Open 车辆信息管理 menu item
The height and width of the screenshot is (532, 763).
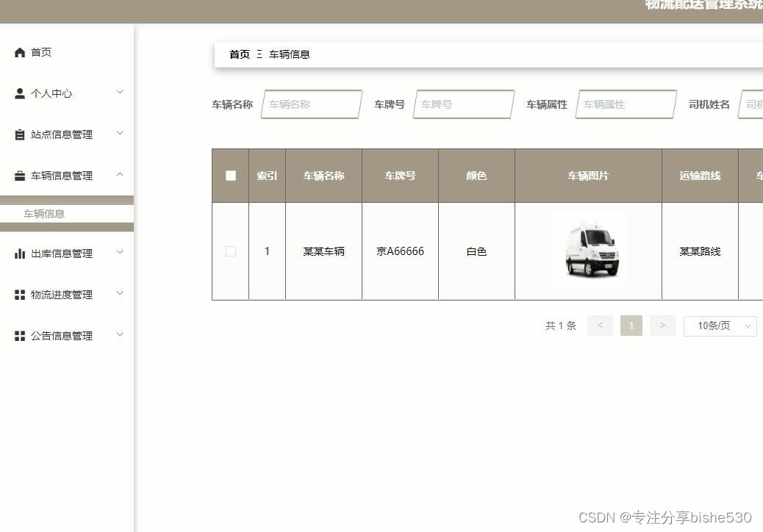[x=67, y=176]
